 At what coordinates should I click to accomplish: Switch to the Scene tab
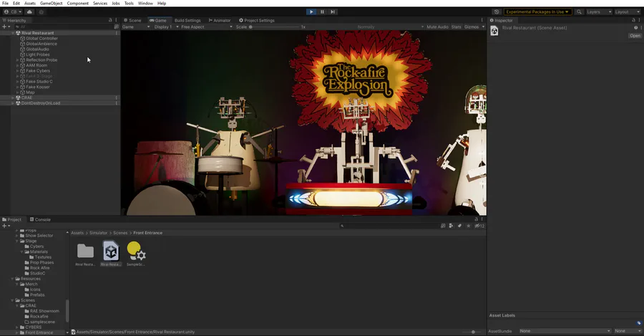[x=132, y=20]
